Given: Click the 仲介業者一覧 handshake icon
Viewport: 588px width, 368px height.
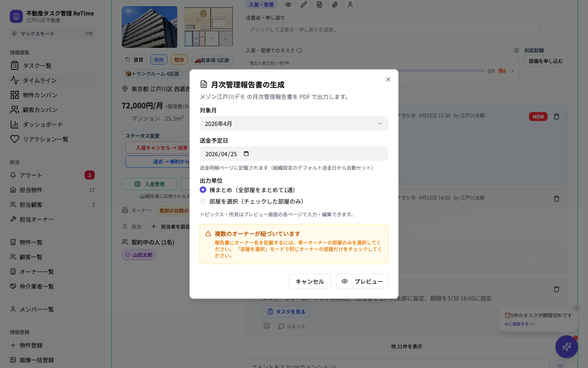Looking at the screenshot, I should pos(13,286).
